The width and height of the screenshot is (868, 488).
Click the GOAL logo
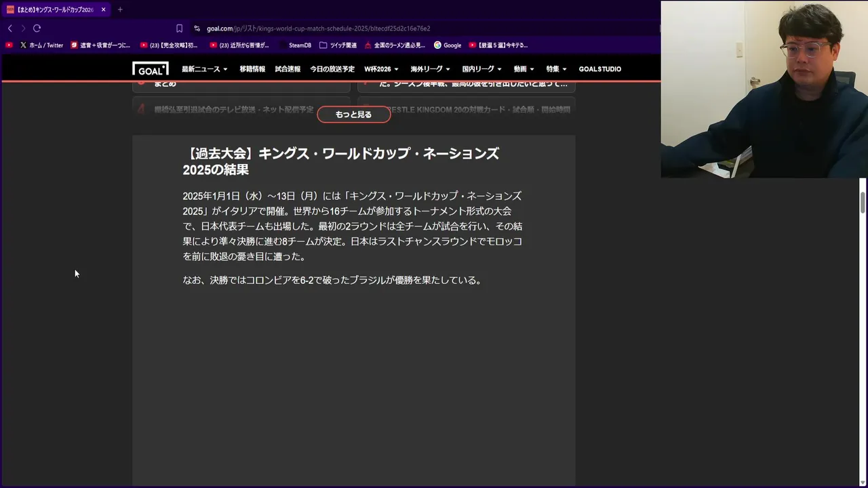click(151, 68)
